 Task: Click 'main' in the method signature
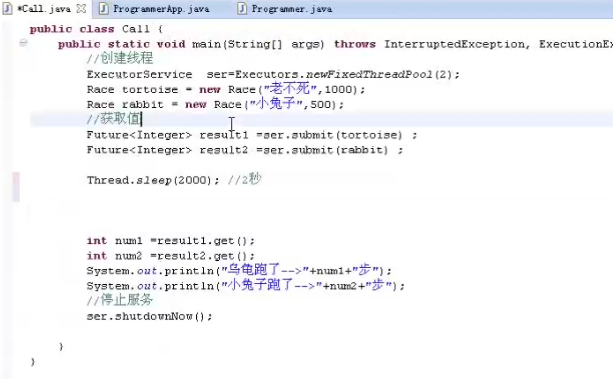pos(206,44)
